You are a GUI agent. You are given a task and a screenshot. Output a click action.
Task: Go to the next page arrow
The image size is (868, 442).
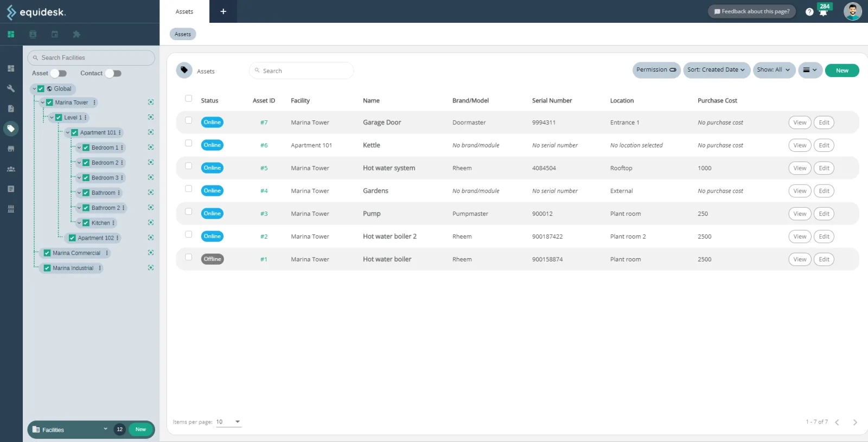coord(855,422)
